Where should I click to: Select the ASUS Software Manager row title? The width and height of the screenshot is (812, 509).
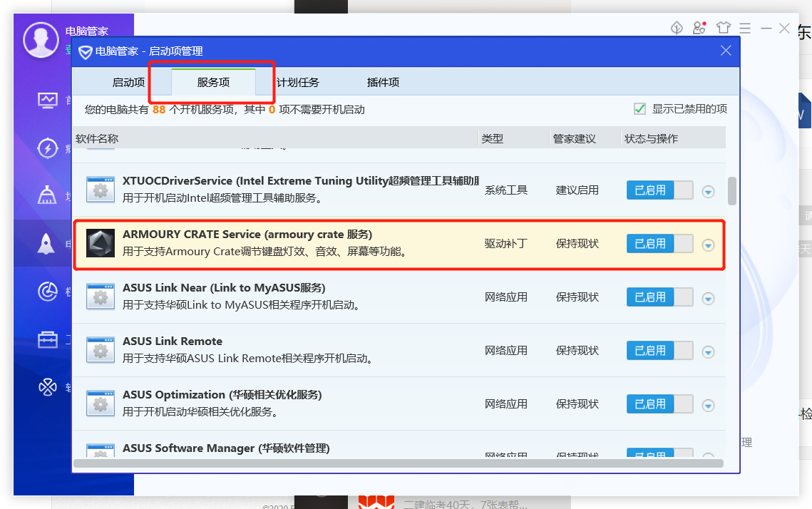pyautogui.click(x=226, y=448)
